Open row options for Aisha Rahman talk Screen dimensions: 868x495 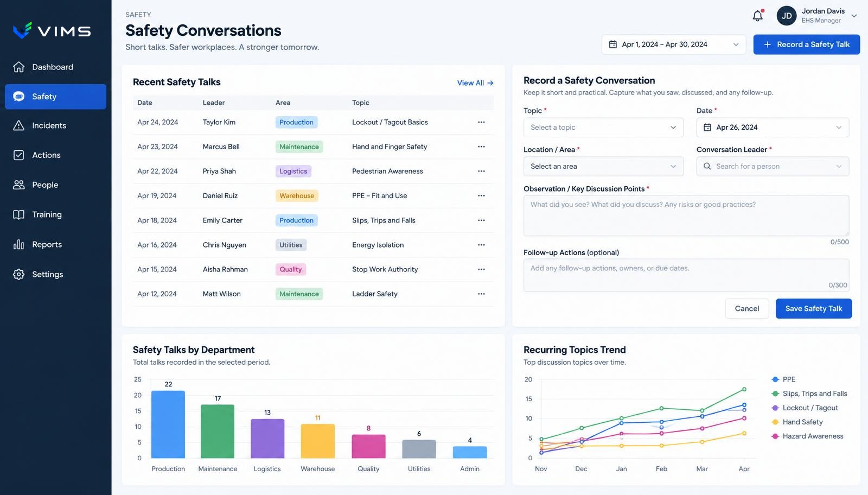coord(481,269)
